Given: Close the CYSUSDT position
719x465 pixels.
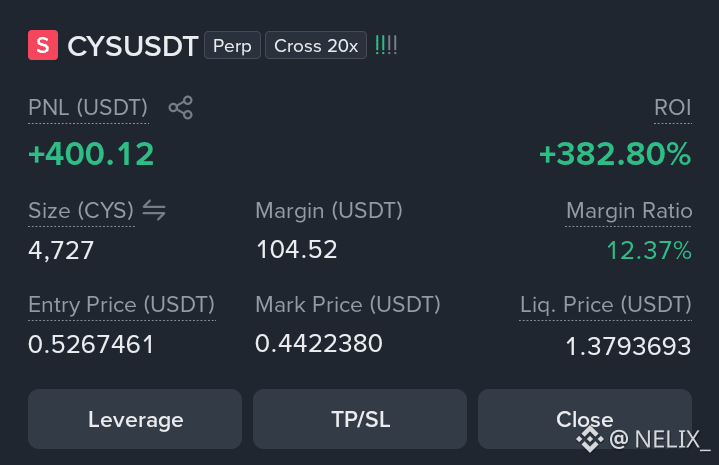Looking at the screenshot, I should click(585, 419).
